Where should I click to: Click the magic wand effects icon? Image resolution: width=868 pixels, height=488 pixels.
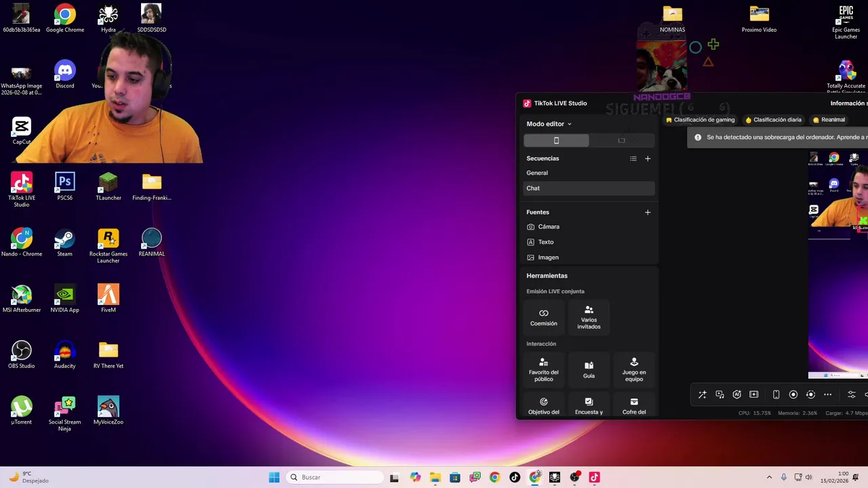(x=703, y=394)
